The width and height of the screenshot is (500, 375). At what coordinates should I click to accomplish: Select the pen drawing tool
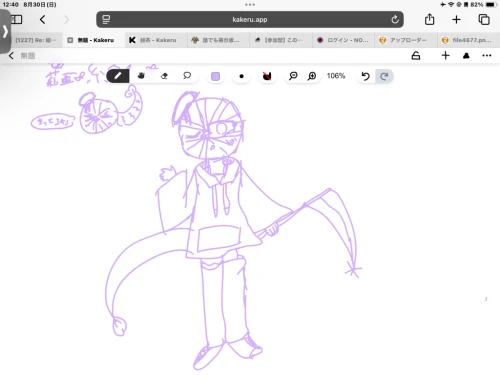[x=118, y=76]
